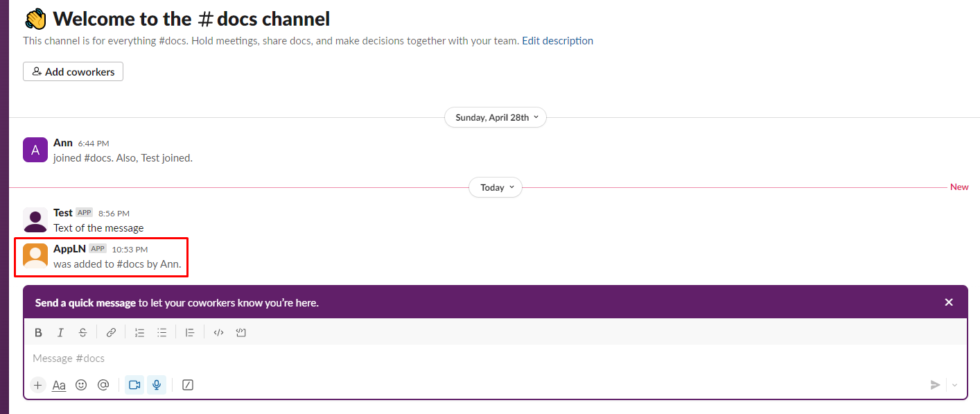The height and width of the screenshot is (414, 980).
Task: Open the Sunday, April 28th date dropdown
Action: pos(495,117)
